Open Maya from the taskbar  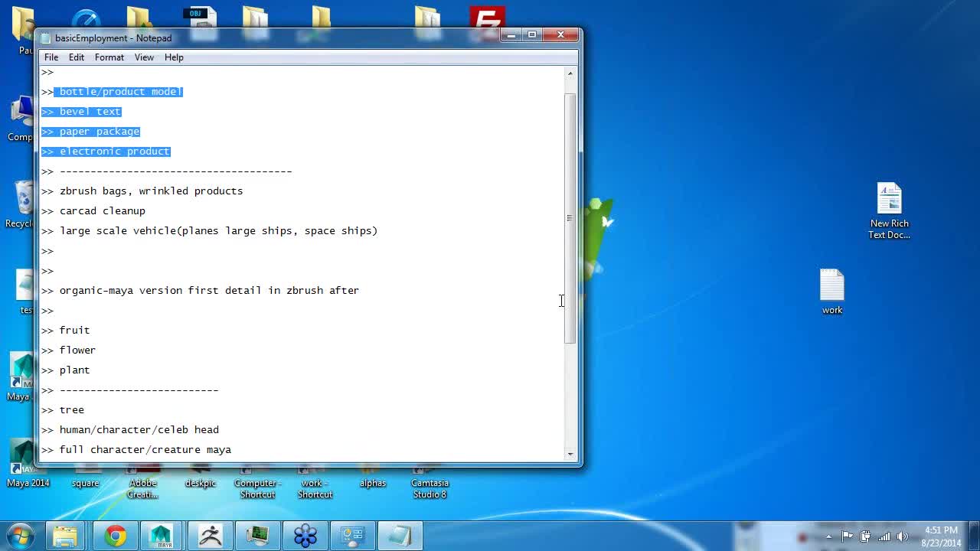(x=161, y=536)
